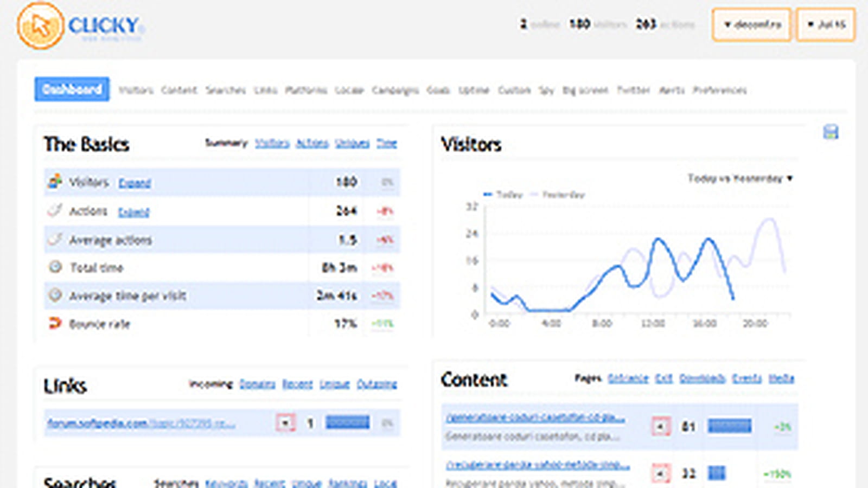
Task: Click the clock icon beside Total time
Action: 55,267
